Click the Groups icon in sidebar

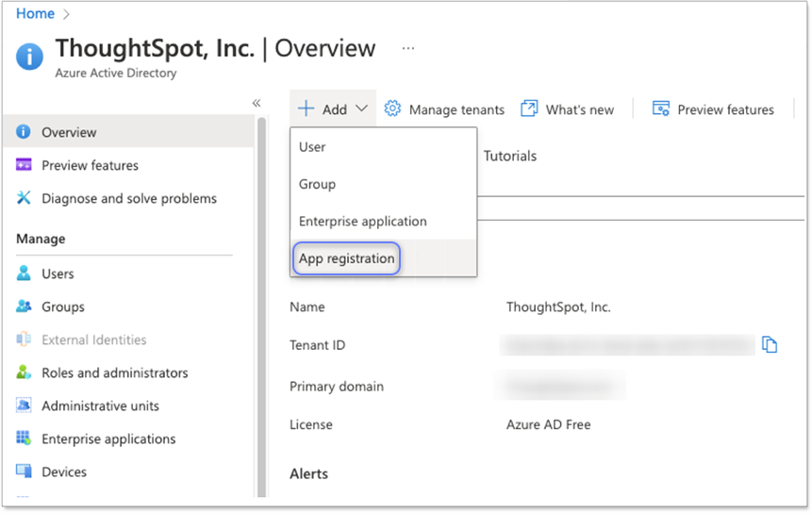coord(24,307)
